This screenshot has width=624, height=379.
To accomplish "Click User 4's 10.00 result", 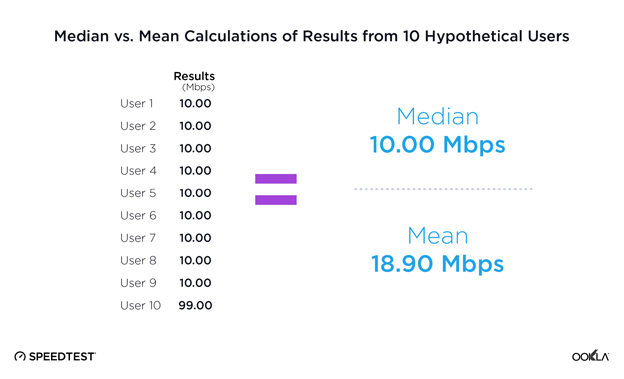I will (x=195, y=171).
